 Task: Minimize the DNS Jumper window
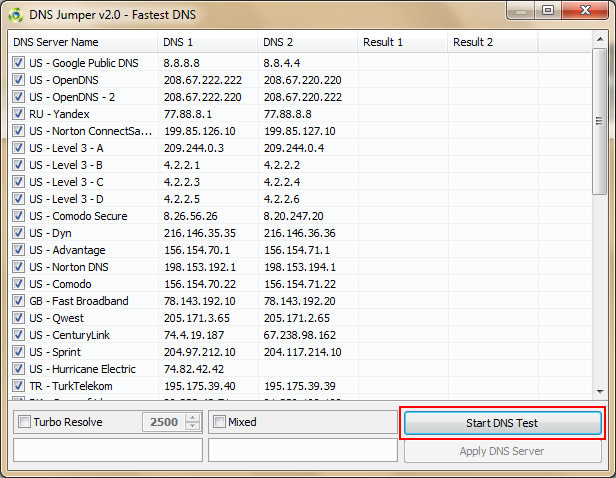(x=521, y=11)
